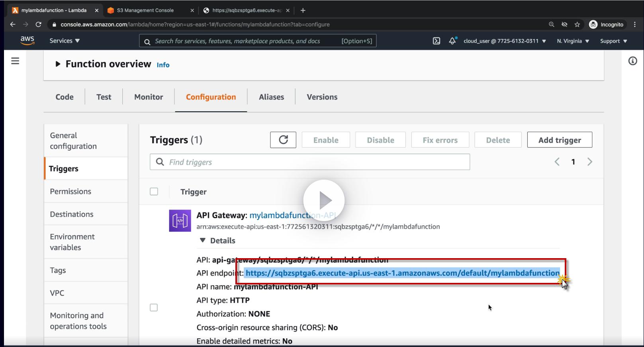Expand the Function overview section

tap(58, 64)
